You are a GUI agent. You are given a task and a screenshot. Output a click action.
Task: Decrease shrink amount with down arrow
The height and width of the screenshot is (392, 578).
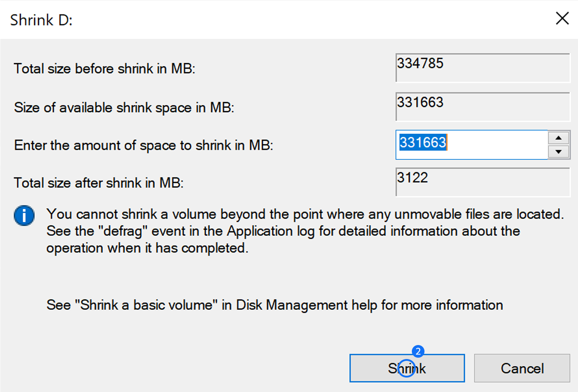(x=559, y=152)
